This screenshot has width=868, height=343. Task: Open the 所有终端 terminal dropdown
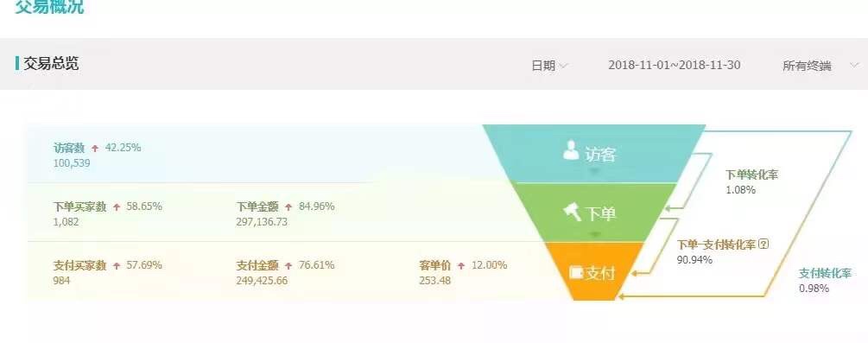click(820, 66)
